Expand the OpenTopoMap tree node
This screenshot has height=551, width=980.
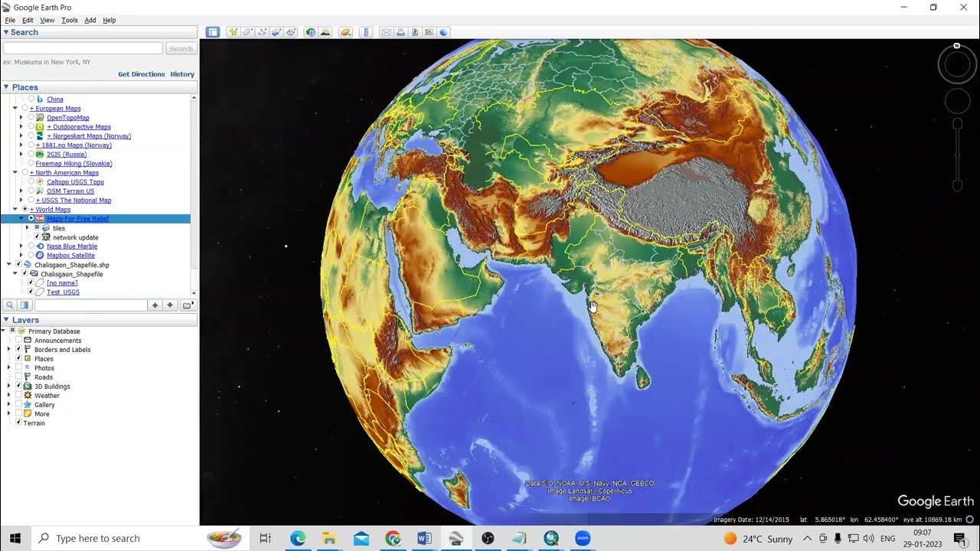coord(21,118)
